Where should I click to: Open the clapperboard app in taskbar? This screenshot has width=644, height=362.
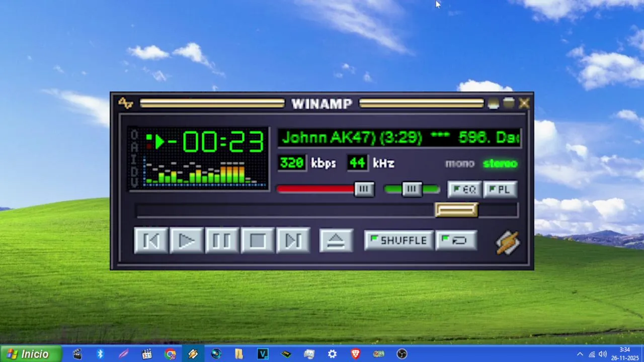coord(77,354)
